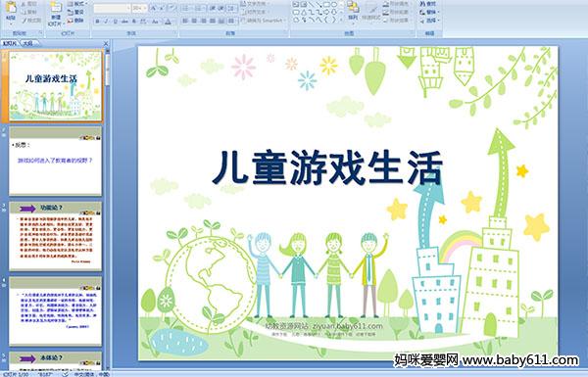This screenshot has width=588, height=377.
Task: Click the thumbnail pane vertical scrollbar
Action: point(108,210)
